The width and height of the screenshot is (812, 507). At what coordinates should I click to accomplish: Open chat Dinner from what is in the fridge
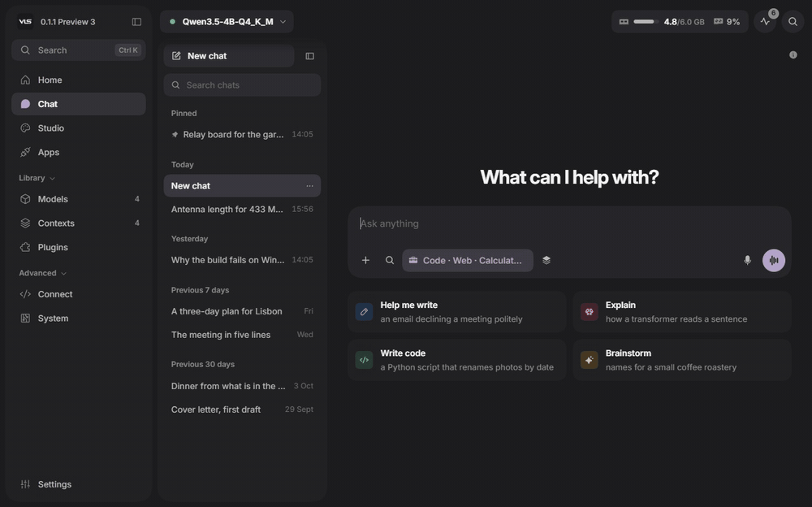pyautogui.click(x=242, y=386)
